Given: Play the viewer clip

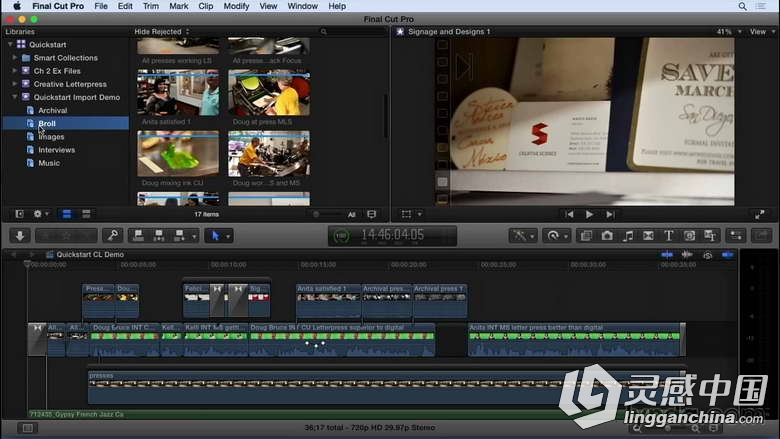Looking at the screenshot, I should pyautogui.click(x=589, y=214).
